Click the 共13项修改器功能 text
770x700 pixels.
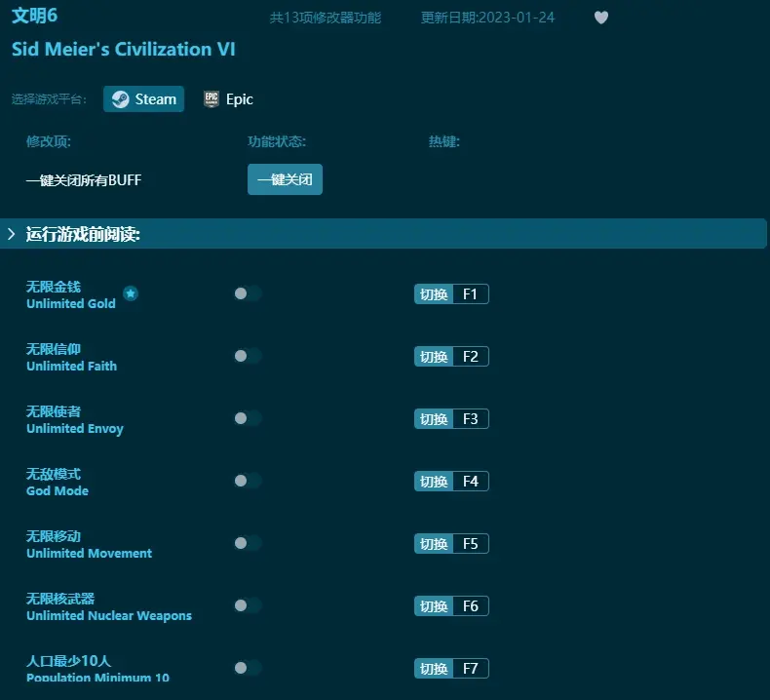[326, 18]
